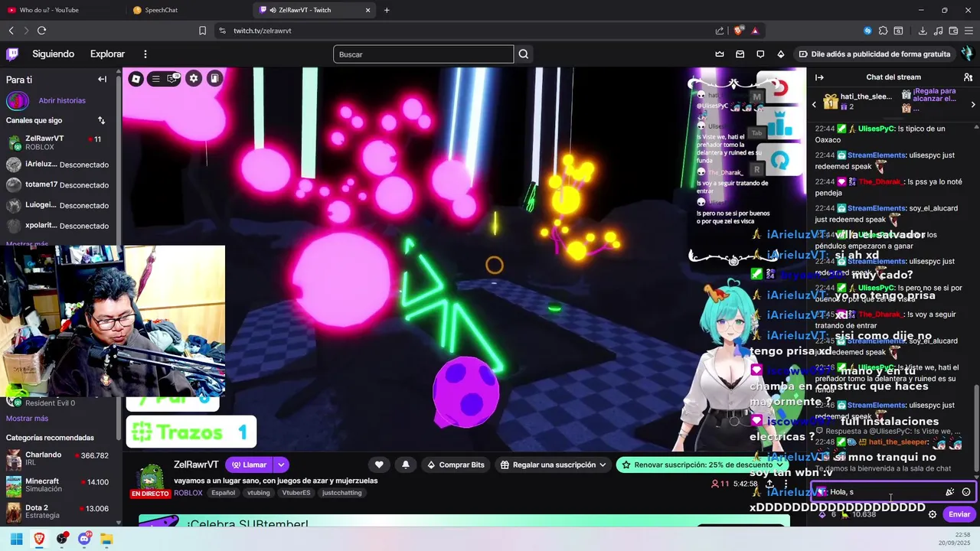Open the Roblox settings gear in stream
The width and height of the screenshot is (980, 551).
(194, 78)
